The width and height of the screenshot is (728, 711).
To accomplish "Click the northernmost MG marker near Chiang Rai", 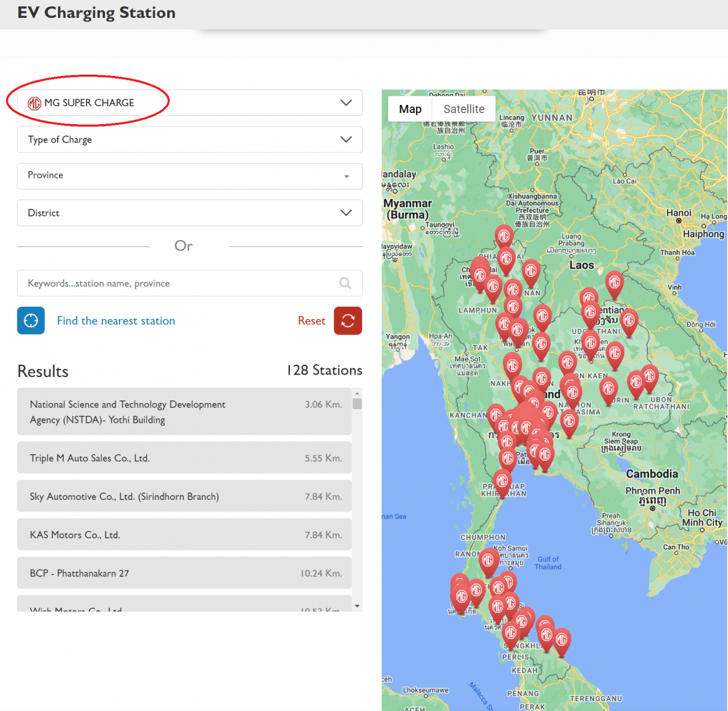I will (503, 236).
